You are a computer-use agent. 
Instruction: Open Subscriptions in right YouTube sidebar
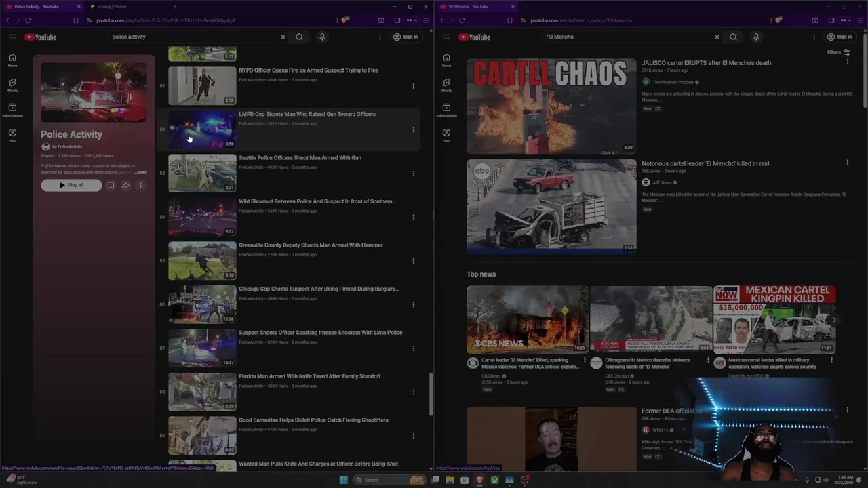[x=446, y=110]
